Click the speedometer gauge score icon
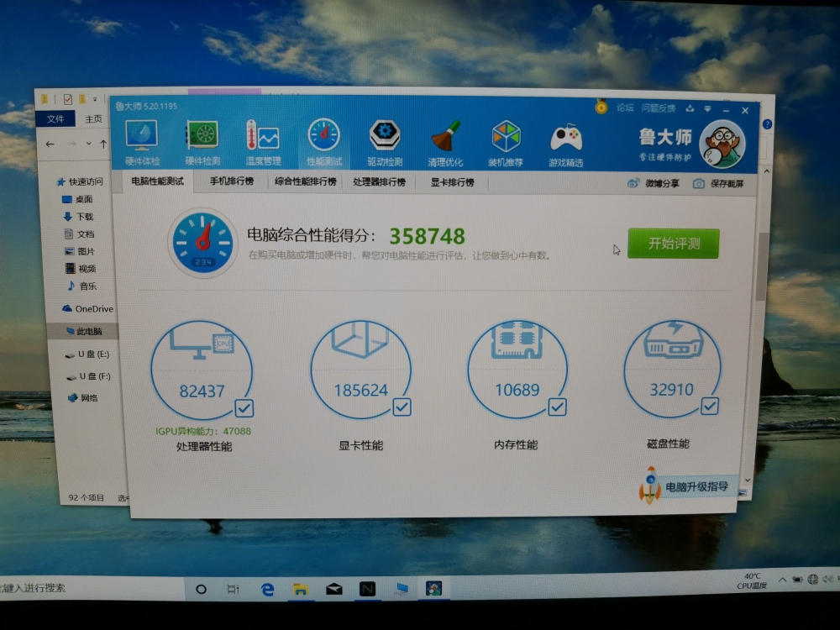The height and width of the screenshot is (630, 840). (x=202, y=243)
